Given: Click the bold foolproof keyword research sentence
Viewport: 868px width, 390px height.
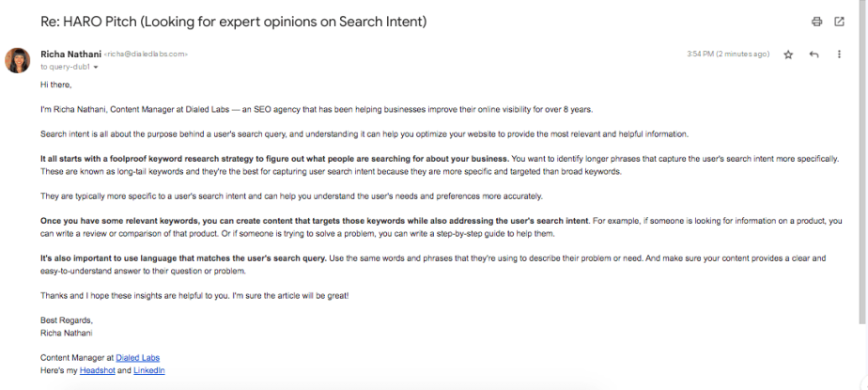Looking at the screenshot, I should point(274,158).
